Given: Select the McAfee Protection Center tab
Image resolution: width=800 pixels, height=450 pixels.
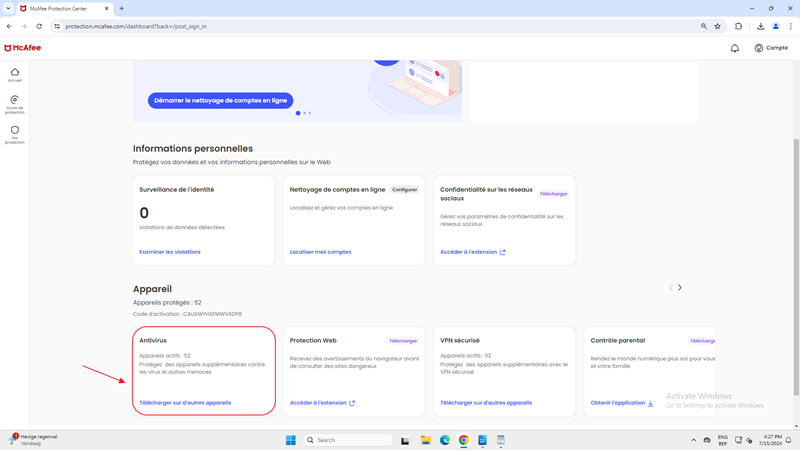Looking at the screenshot, I should click(x=64, y=9).
